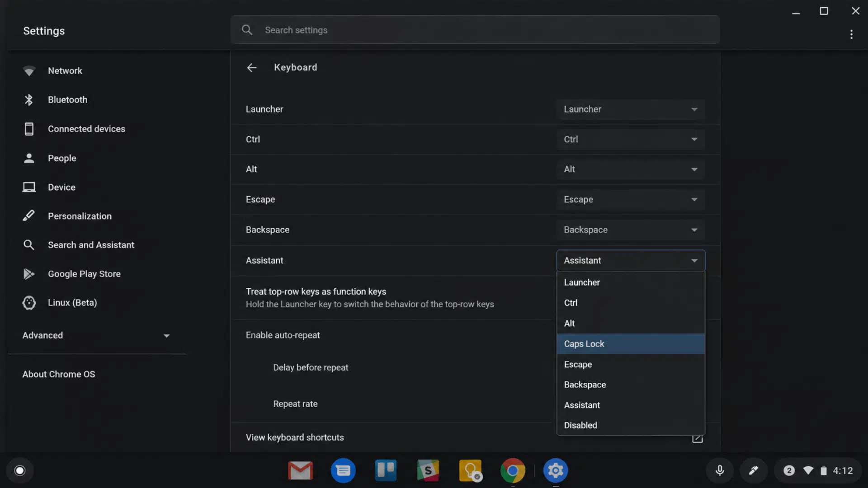
Task: Choose Launcher in the Assistant dropdown list
Action: [631, 282]
